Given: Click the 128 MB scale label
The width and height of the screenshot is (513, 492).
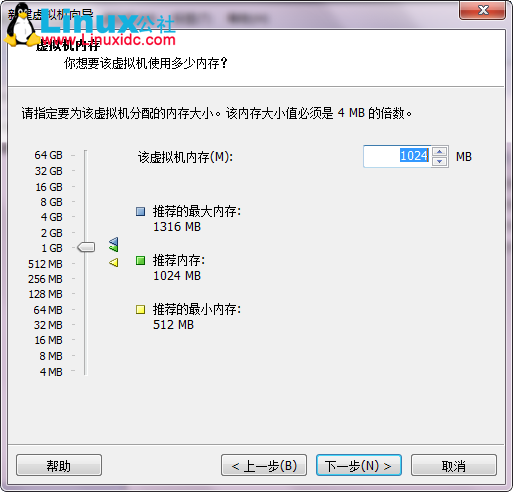Looking at the screenshot, I should pyautogui.click(x=46, y=294).
